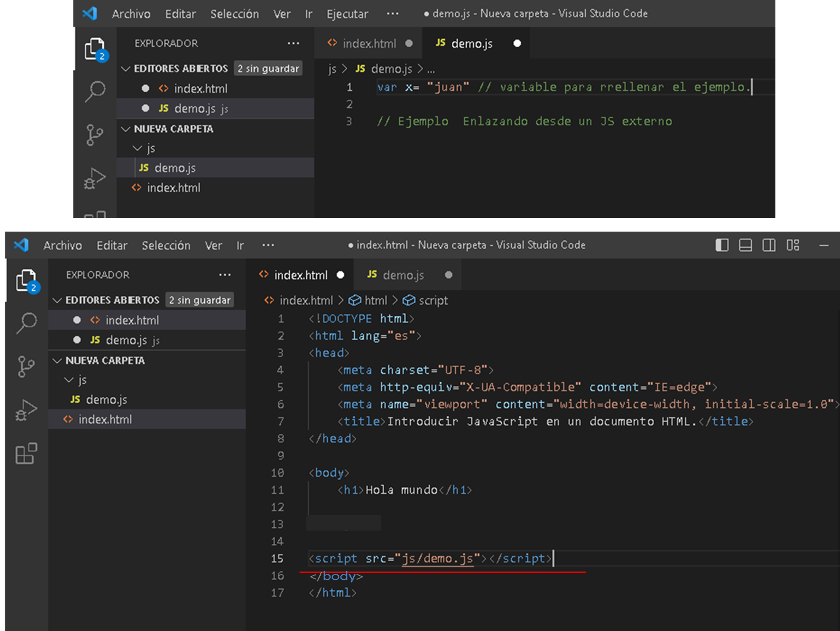Click comment 'Ejemplo Enlazando desde un JS externo'
This screenshot has height=631, width=840.
point(524,121)
